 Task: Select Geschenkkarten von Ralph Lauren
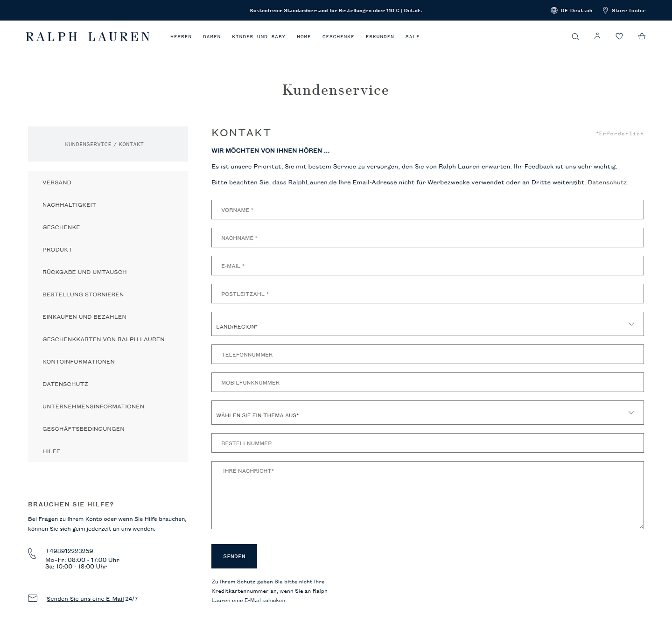point(104,339)
